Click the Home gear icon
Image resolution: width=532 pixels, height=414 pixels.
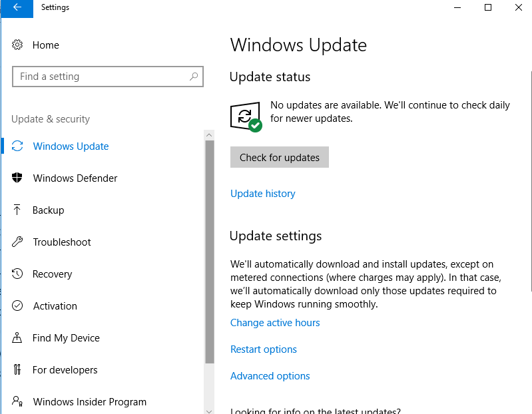pos(17,45)
